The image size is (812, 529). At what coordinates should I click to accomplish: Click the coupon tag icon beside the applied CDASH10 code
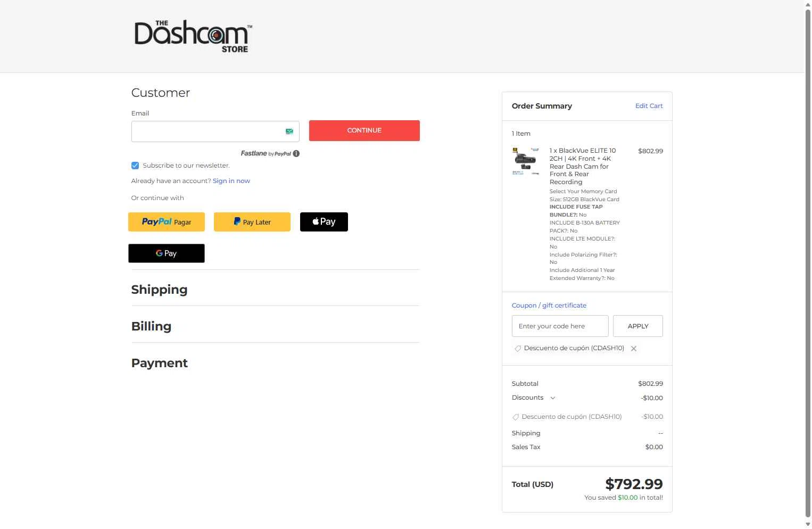pyautogui.click(x=518, y=349)
